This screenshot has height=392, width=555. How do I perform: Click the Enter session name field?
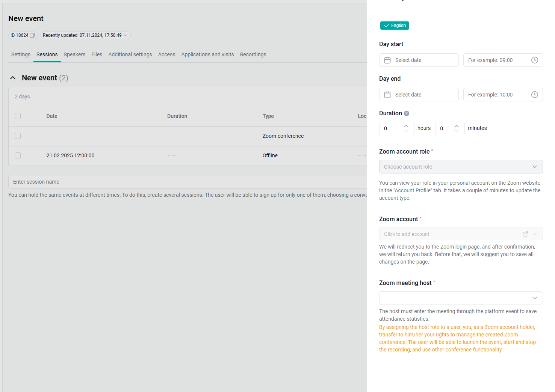[188, 182]
